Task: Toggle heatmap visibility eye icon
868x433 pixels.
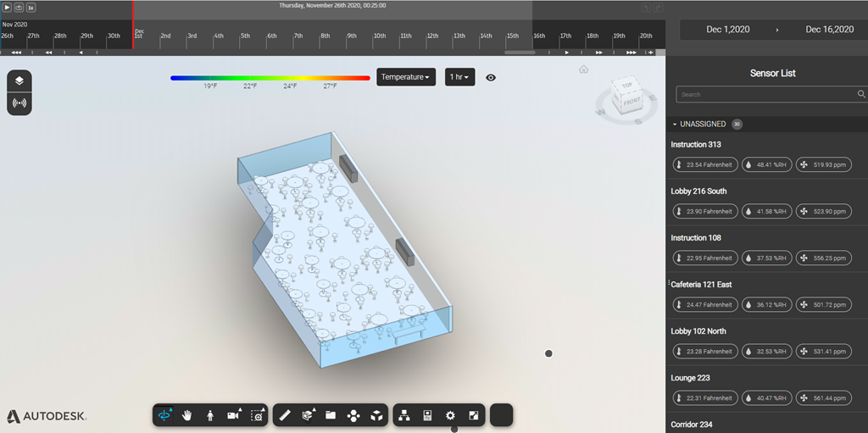Action: coord(491,77)
